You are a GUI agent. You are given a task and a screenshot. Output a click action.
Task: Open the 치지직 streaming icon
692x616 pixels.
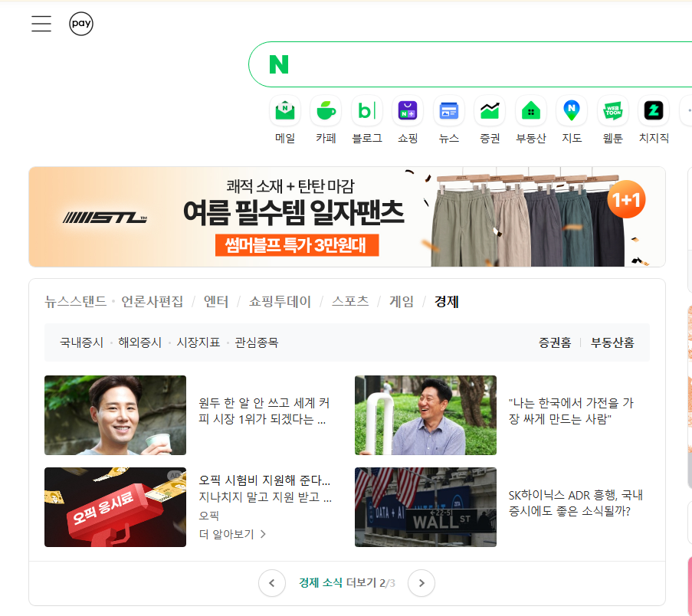(654, 110)
